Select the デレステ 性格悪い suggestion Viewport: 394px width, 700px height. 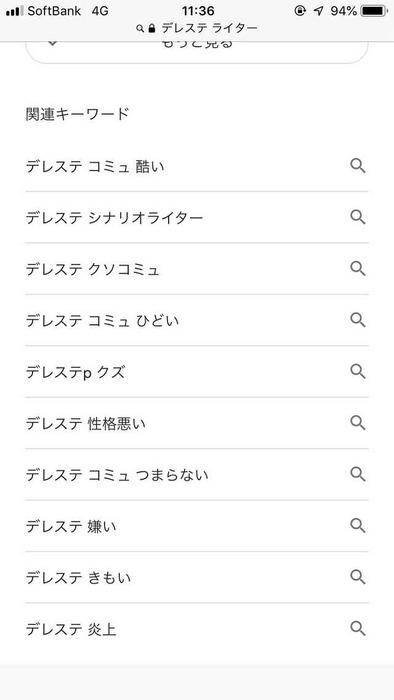(197, 423)
